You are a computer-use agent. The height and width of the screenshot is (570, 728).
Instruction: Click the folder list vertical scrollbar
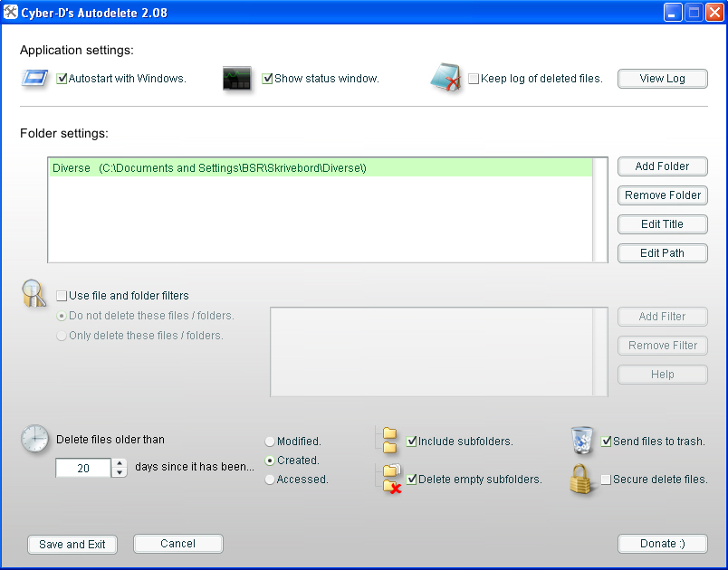pyautogui.click(x=599, y=210)
